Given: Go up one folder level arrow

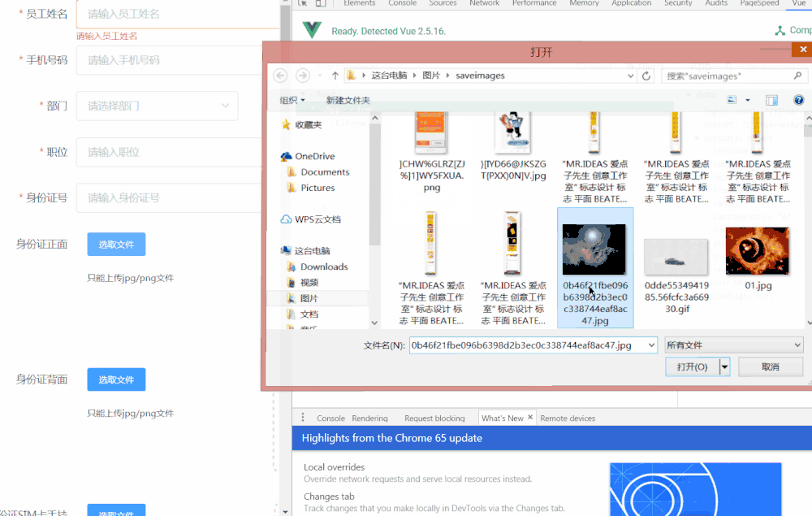Looking at the screenshot, I should coord(335,76).
